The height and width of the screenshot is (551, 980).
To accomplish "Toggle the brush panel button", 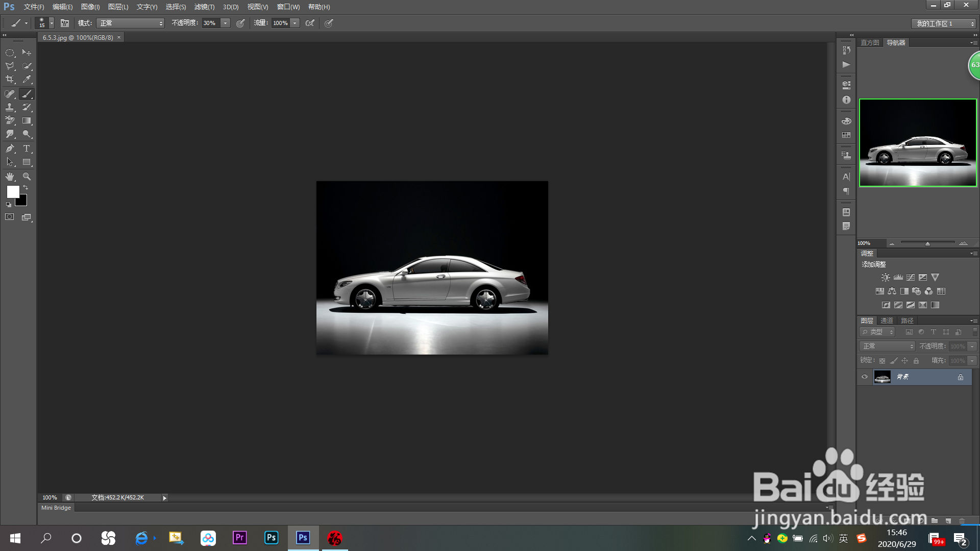I will pos(65,23).
